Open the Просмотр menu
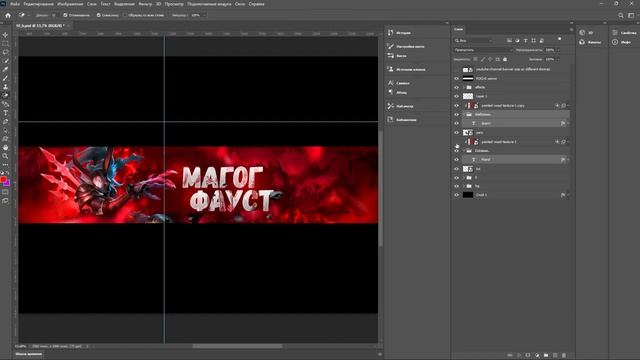This screenshot has width=640, height=360. (174, 4)
